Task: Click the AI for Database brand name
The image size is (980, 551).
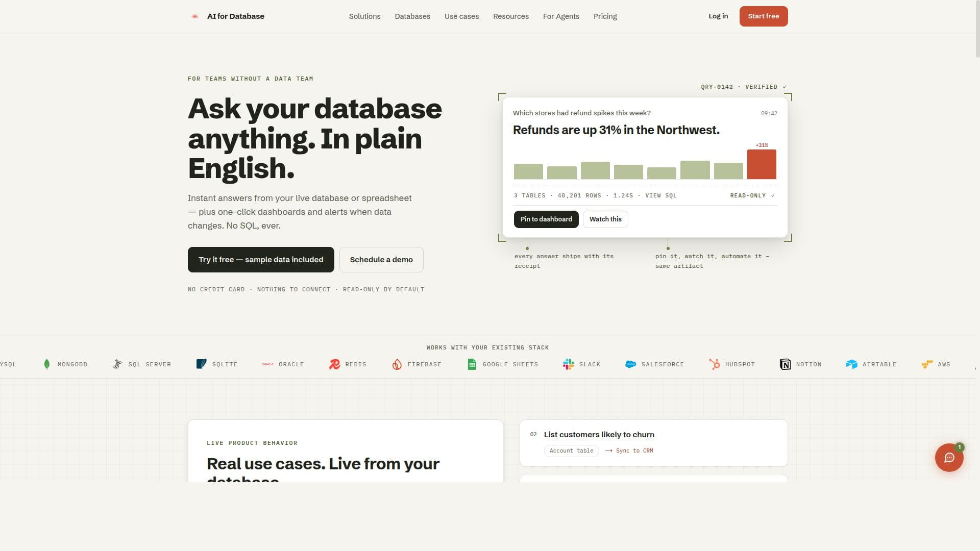Action: click(x=235, y=16)
